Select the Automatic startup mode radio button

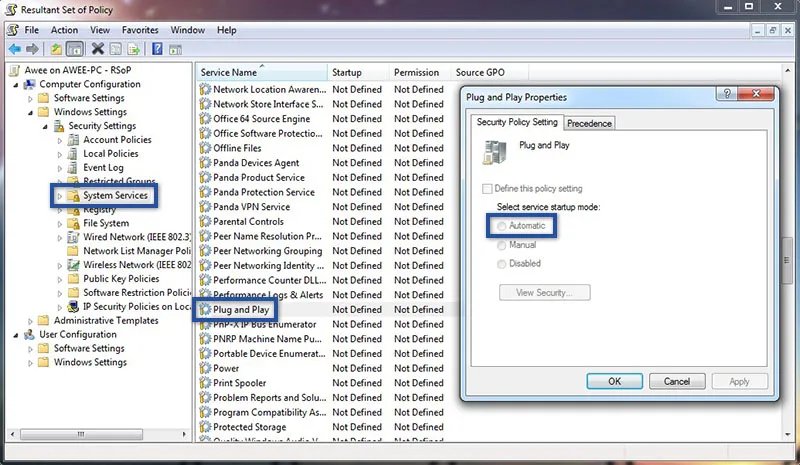[502, 226]
